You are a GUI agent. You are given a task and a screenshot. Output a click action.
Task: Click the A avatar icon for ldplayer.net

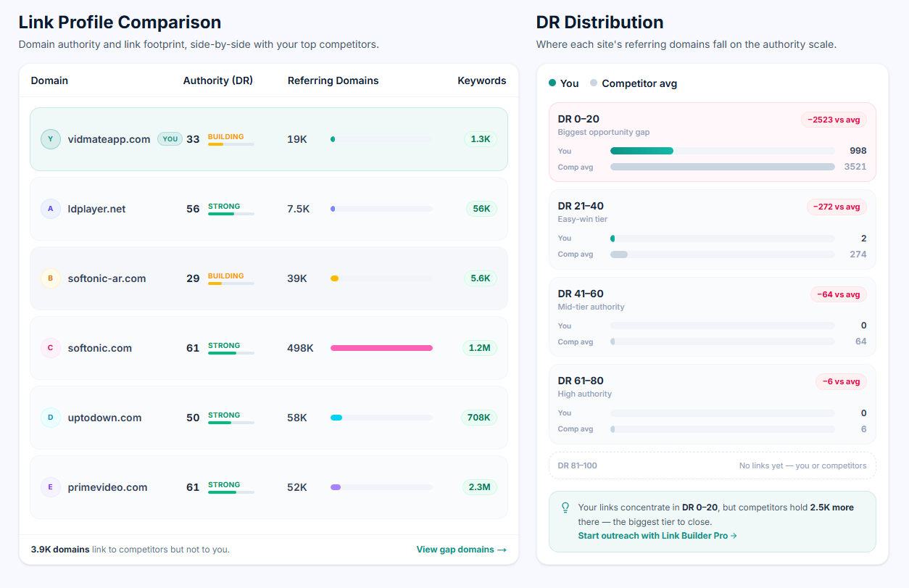tap(50, 209)
